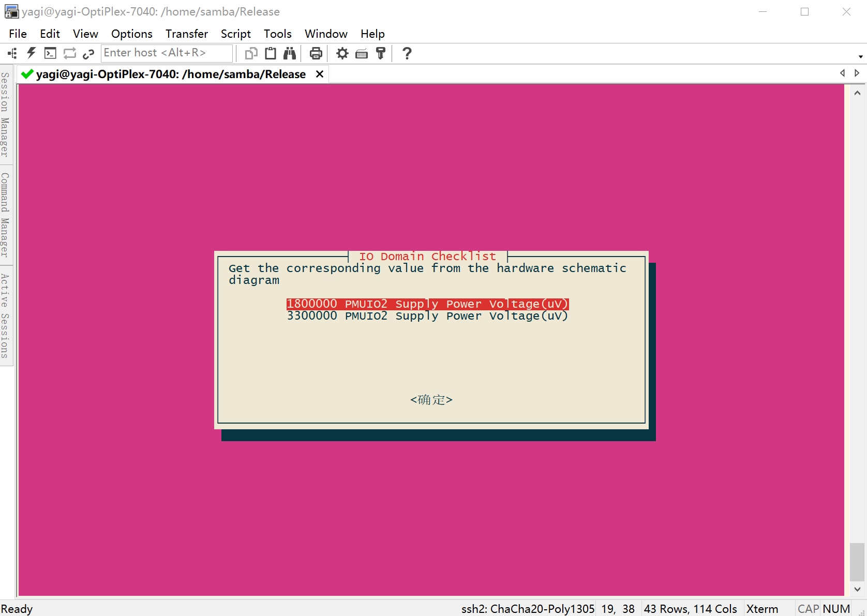Screen dimensions: 867x616
Task: Click the Connect in Tab terminal icon
Action: pos(50,53)
